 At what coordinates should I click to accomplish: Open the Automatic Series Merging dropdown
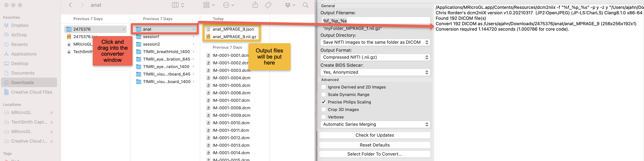click(x=375, y=124)
